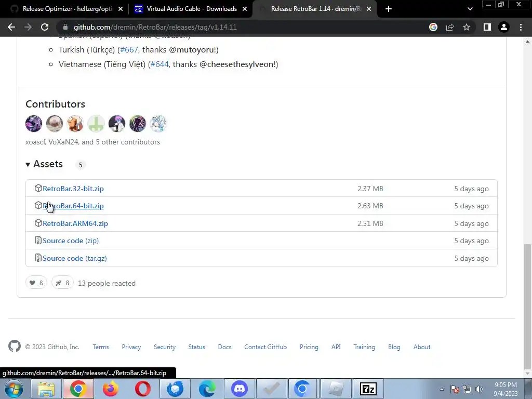
Task: Expand the tab search dropdown
Action: 470,9
